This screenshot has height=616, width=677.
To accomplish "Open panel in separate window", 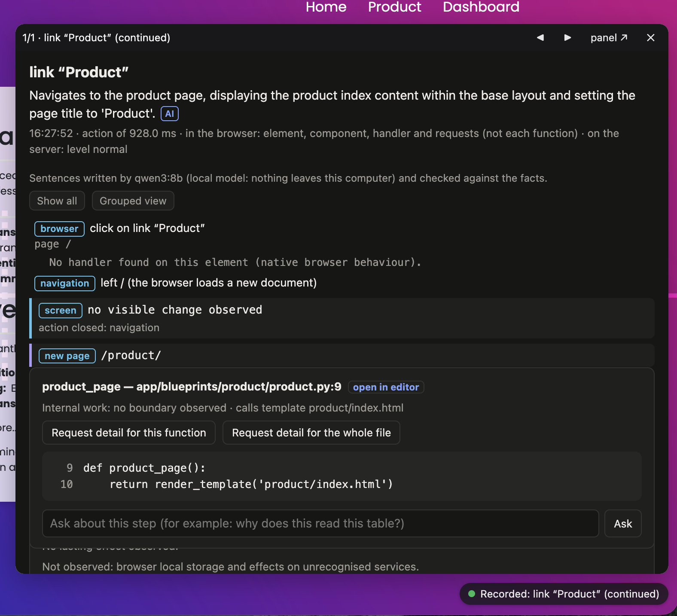I will pos(609,38).
